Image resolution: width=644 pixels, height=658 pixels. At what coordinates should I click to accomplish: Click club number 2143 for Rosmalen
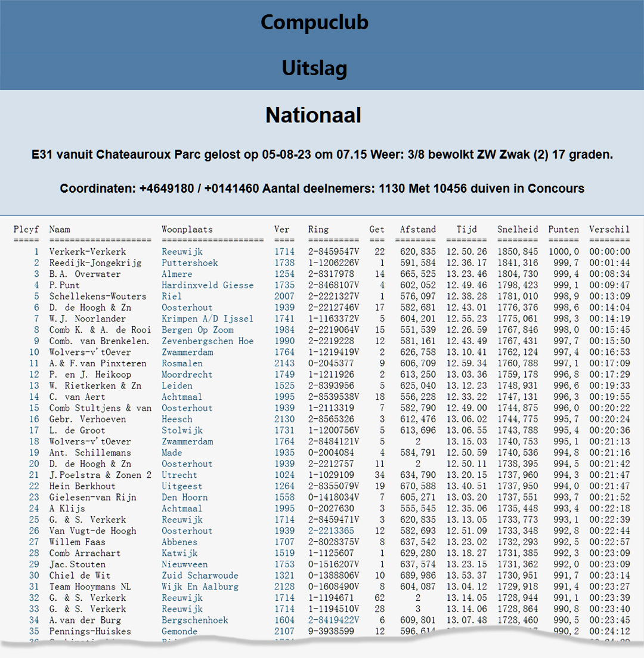(x=284, y=363)
